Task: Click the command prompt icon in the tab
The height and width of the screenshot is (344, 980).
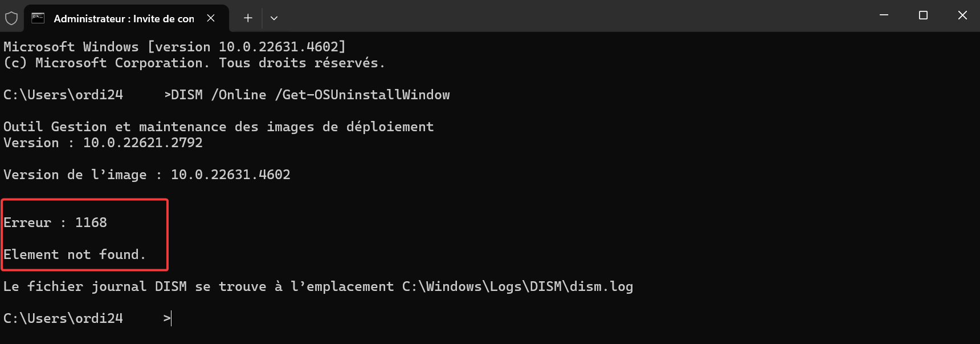Action: (x=38, y=18)
